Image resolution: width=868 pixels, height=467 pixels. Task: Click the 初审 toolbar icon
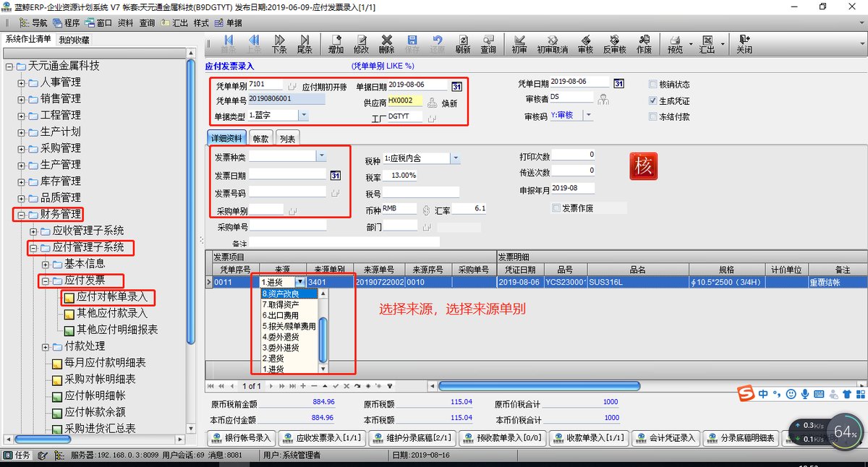519,44
